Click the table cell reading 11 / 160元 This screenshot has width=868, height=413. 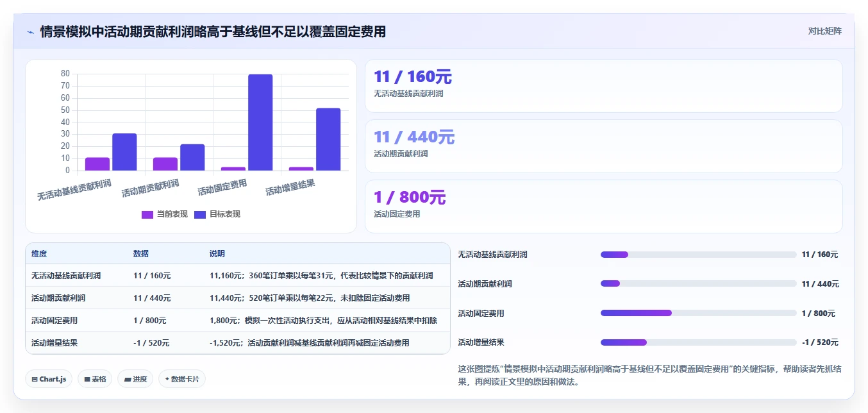pyautogui.click(x=152, y=276)
